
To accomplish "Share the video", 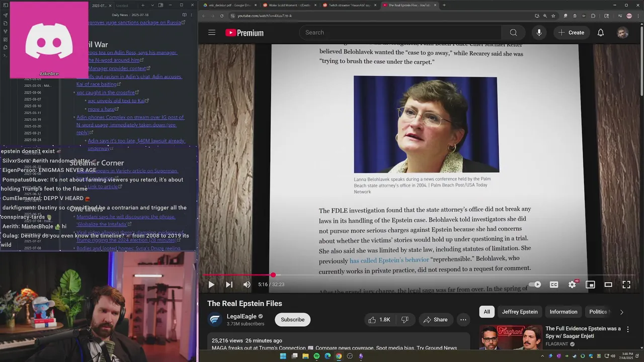I will 435,320.
